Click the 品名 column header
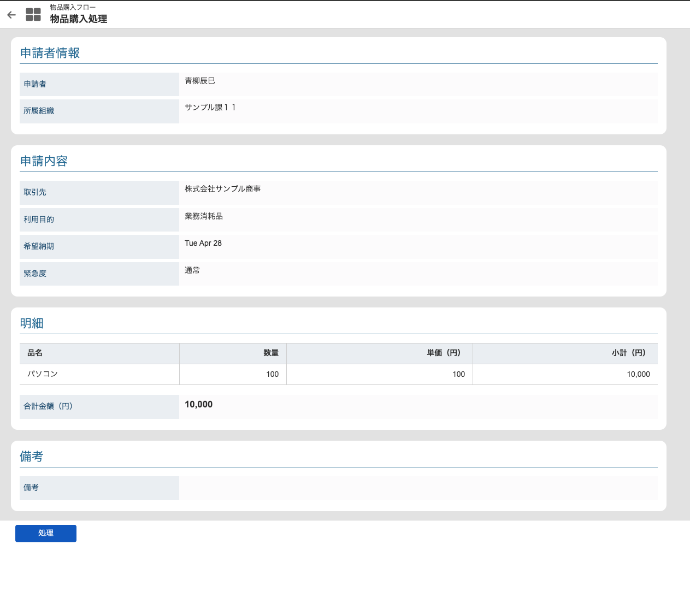 [x=35, y=353]
